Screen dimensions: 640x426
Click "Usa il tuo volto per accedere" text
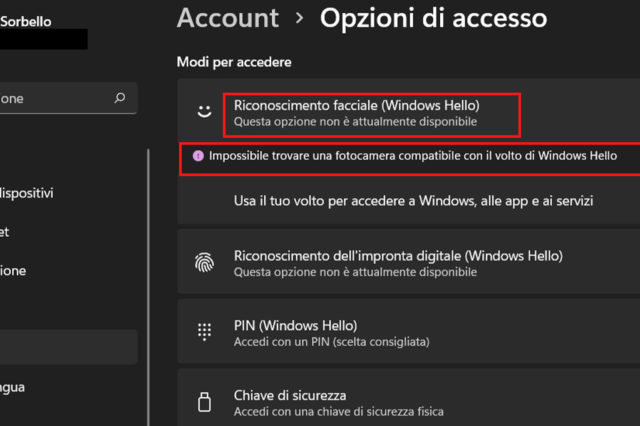tap(414, 201)
